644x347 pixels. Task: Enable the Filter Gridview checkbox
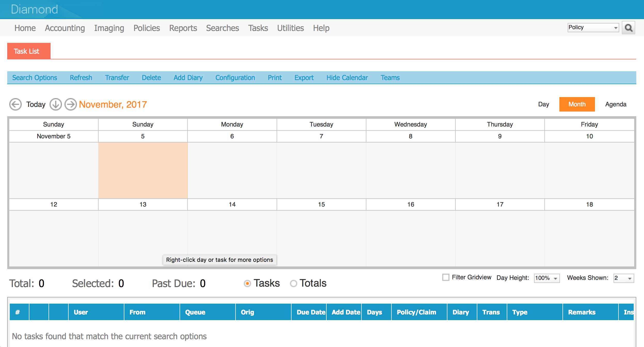tap(446, 277)
